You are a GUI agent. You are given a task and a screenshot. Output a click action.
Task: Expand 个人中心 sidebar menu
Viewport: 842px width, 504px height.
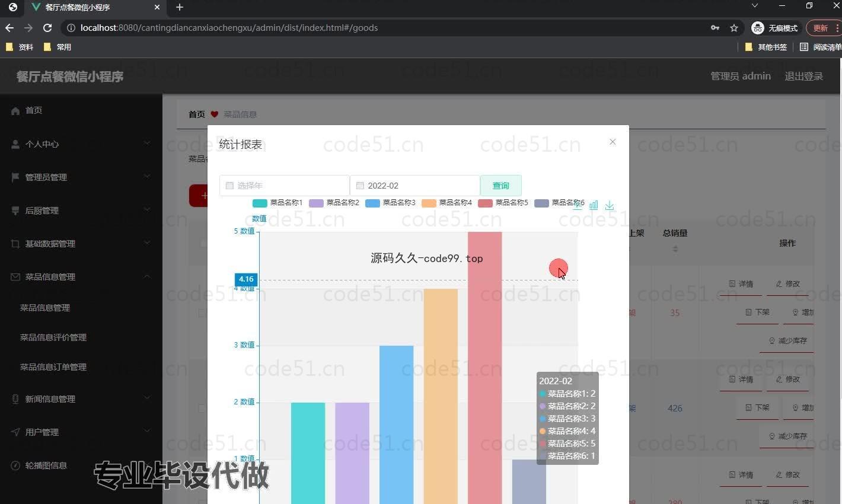[x=81, y=144]
